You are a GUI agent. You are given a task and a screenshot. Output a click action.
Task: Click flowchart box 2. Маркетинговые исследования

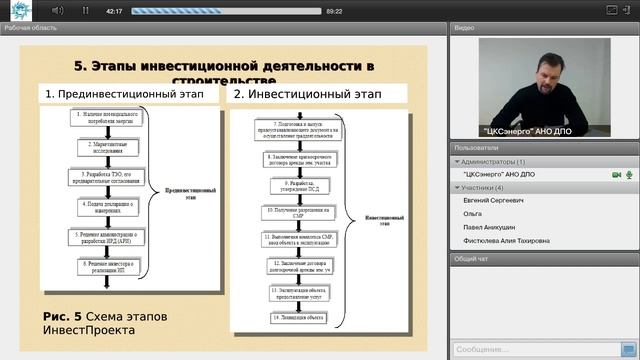(108, 147)
